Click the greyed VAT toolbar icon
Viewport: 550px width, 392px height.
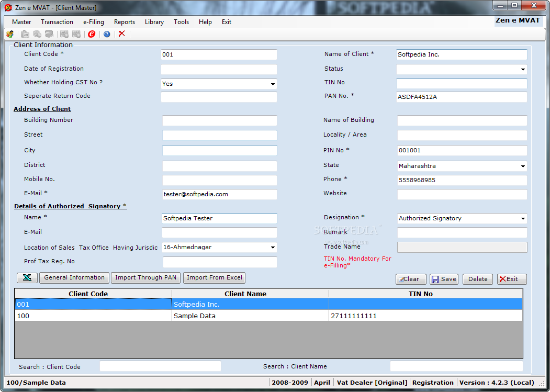tap(64, 34)
